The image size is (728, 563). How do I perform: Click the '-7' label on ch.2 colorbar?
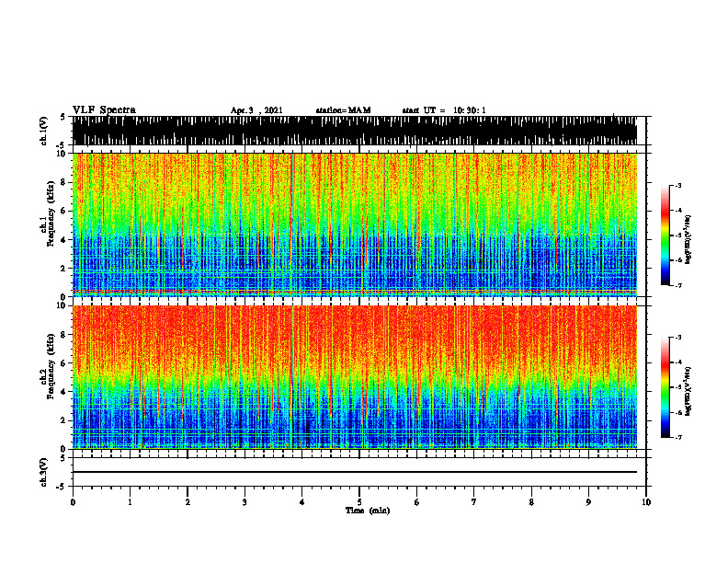point(678,437)
